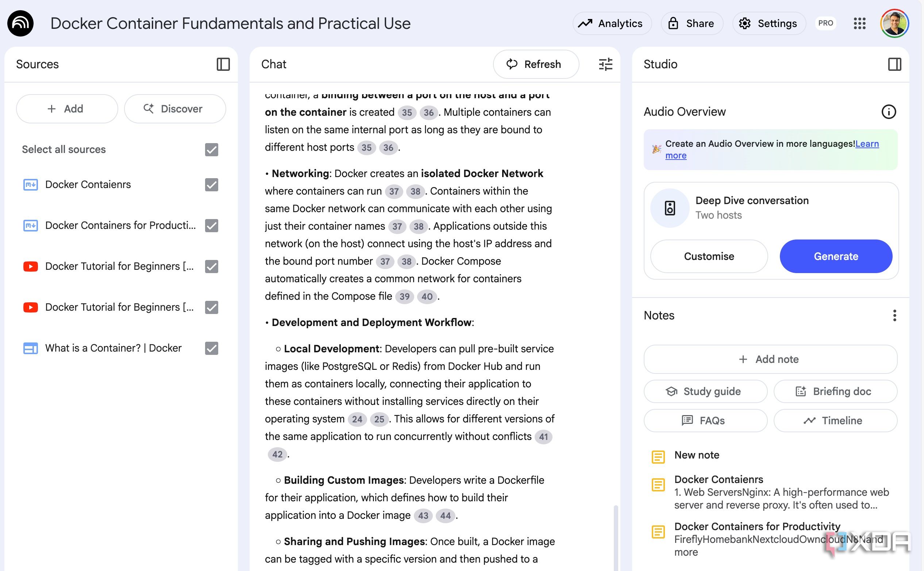Customise the Audio Overview

pyautogui.click(x=709, y=256)
